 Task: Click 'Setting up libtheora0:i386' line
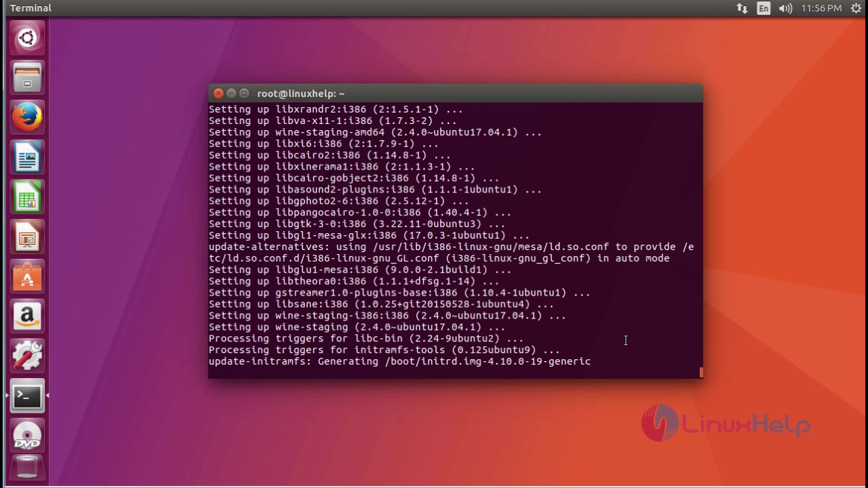pos(354,281)
